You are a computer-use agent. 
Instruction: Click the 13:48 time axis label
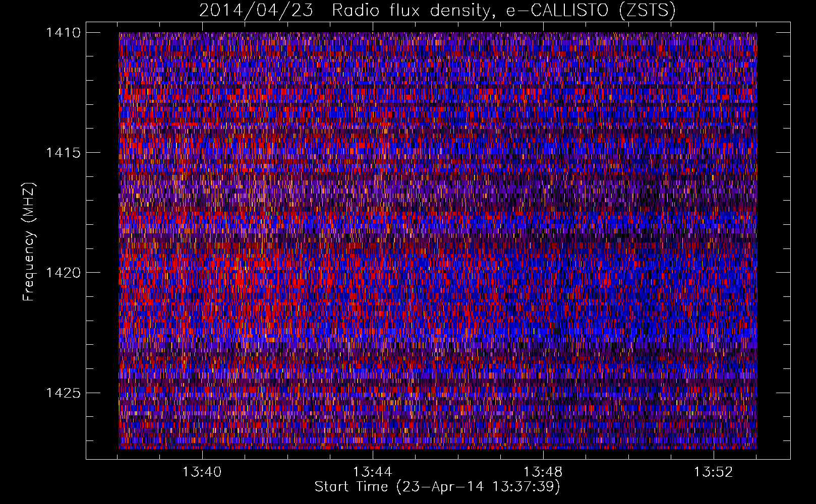543,472
